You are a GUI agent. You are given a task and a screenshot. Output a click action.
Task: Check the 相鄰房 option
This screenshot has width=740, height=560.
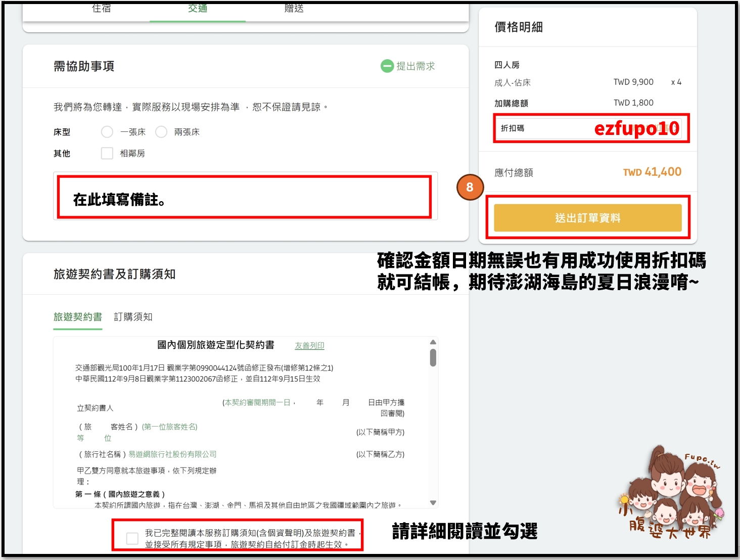click(x=107, y=153)
